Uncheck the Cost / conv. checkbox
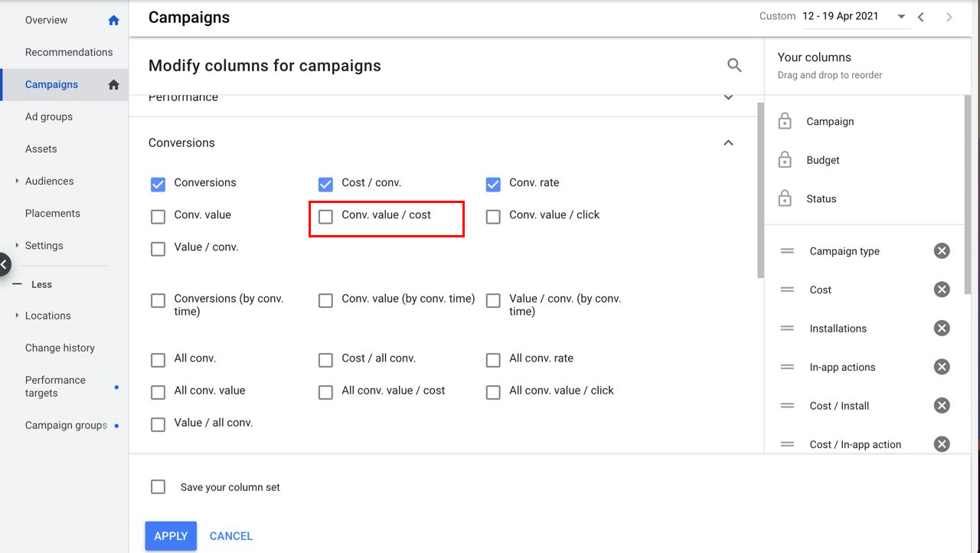The image size is (980, 553). point(325,184)
